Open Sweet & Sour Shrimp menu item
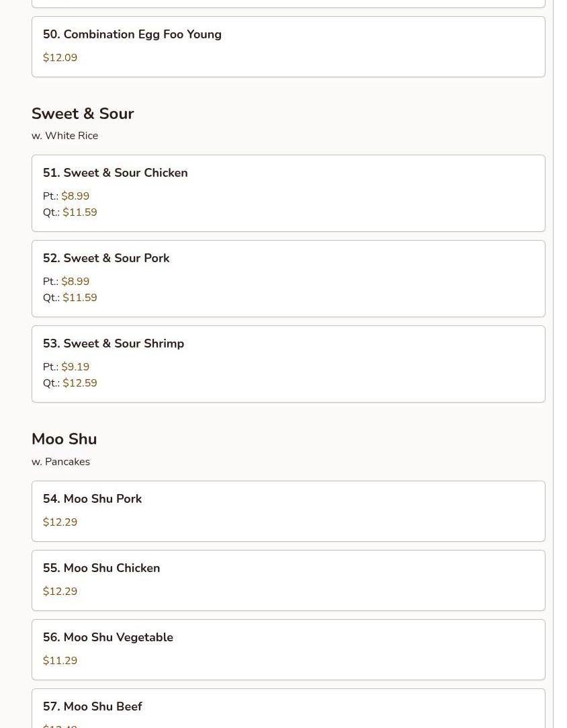Viewport: 567px width, 728px height. (288, 364)
